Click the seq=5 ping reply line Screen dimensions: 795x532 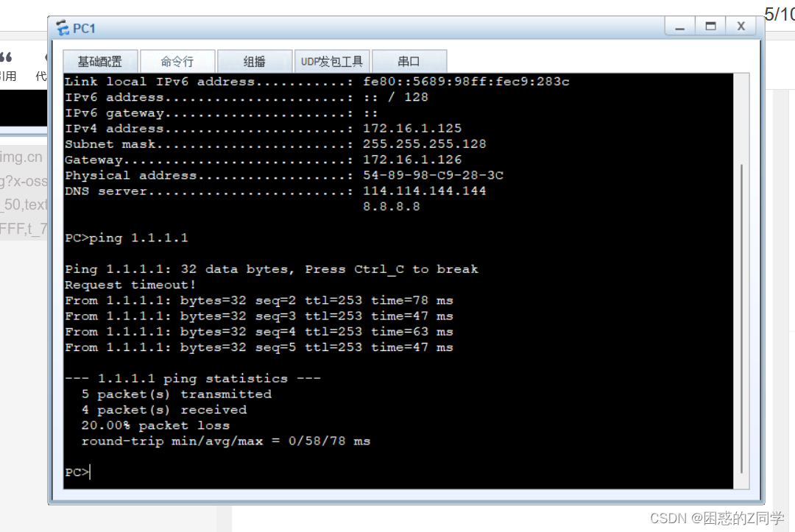pos(258,347)
